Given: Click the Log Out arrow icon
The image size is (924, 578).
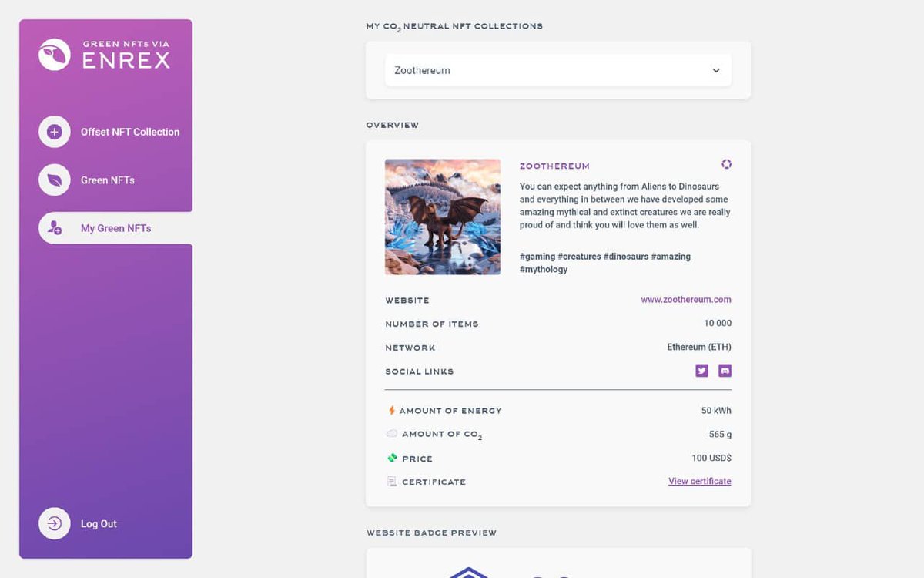Looking at the screenshot, I should tap(55, 523).
